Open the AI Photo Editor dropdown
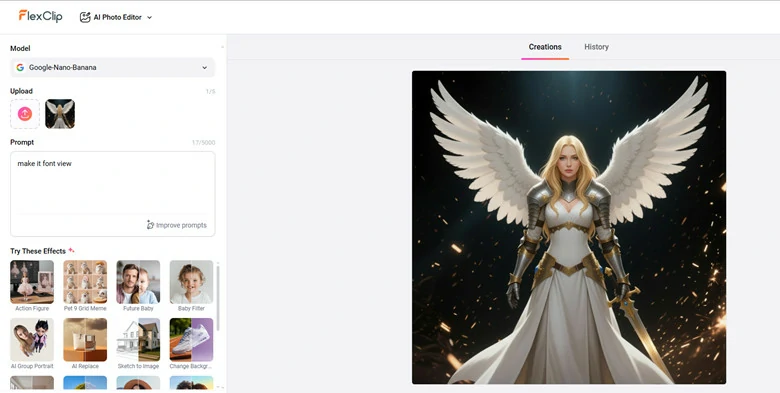The height and width of the screenshot is (393, 780). coord(116,17)
